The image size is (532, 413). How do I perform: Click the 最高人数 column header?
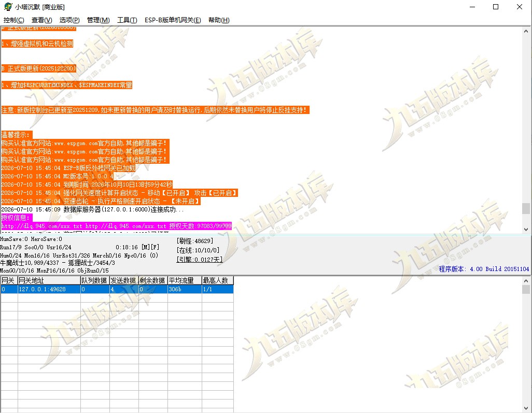(217, 280)
